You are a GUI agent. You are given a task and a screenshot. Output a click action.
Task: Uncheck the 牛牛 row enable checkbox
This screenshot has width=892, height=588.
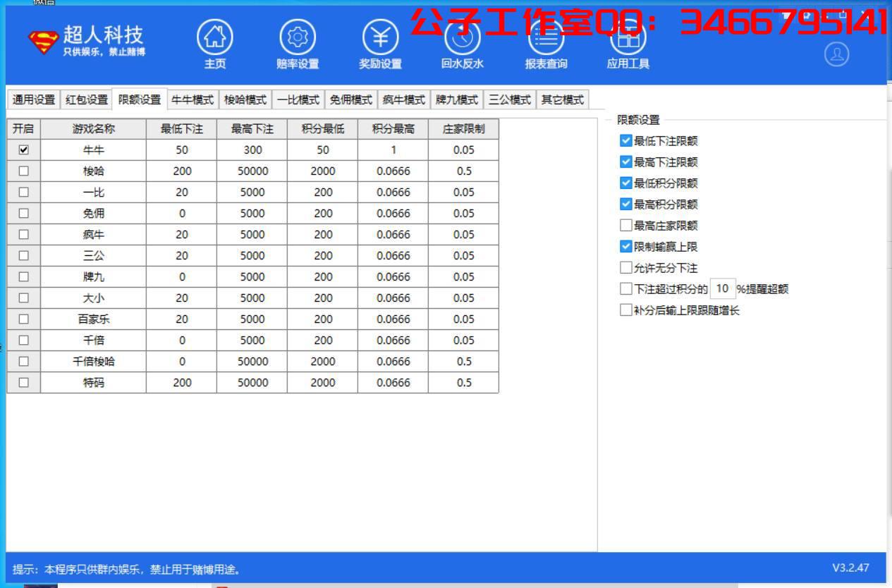pyautogui.click(x=24, y=149)
